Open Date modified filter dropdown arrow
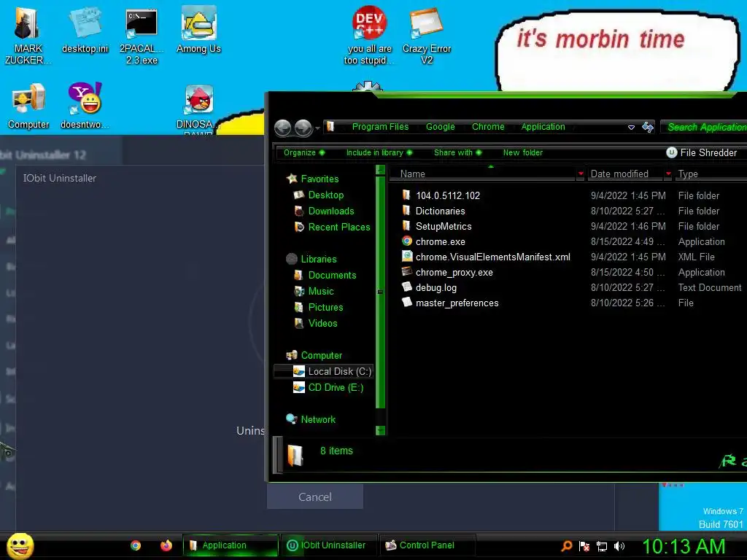This screenshot has width=747, height=560. coord(668,174)
